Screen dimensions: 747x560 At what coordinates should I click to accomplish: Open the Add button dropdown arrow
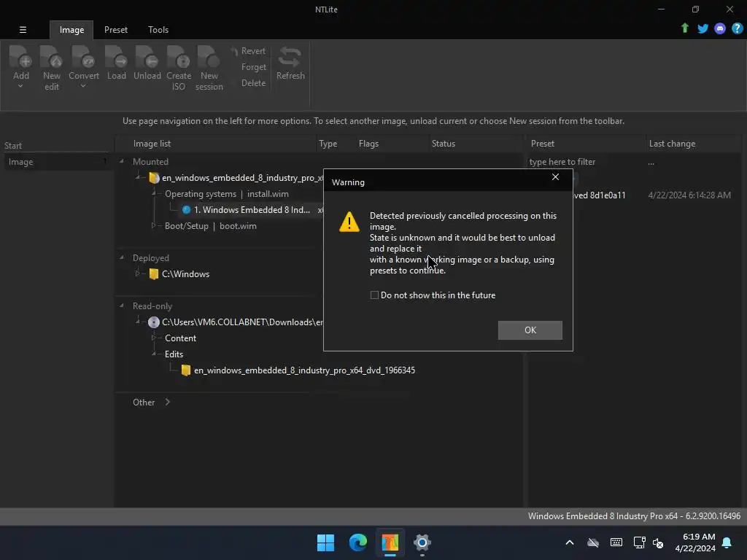[20, 86]
